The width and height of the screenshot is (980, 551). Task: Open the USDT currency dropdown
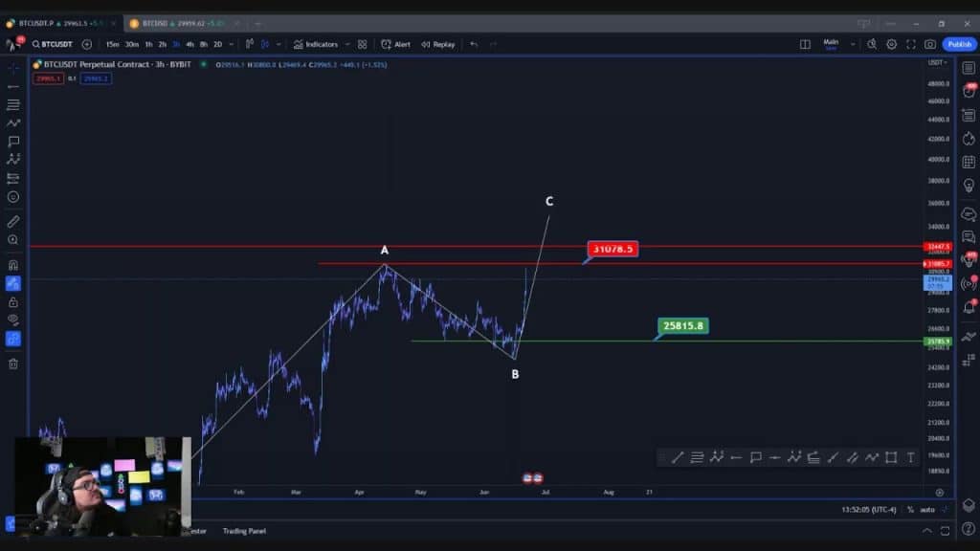(x=936, y=63)
